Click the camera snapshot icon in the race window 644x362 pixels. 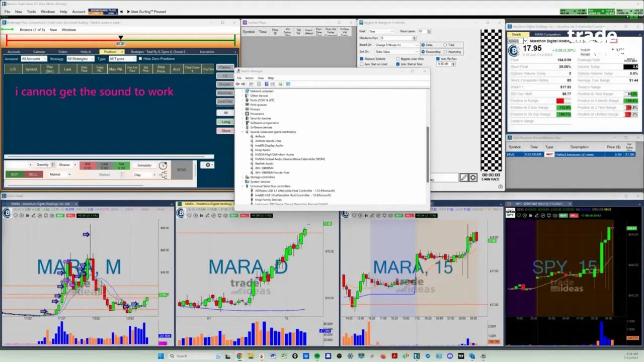coord(500,187)
